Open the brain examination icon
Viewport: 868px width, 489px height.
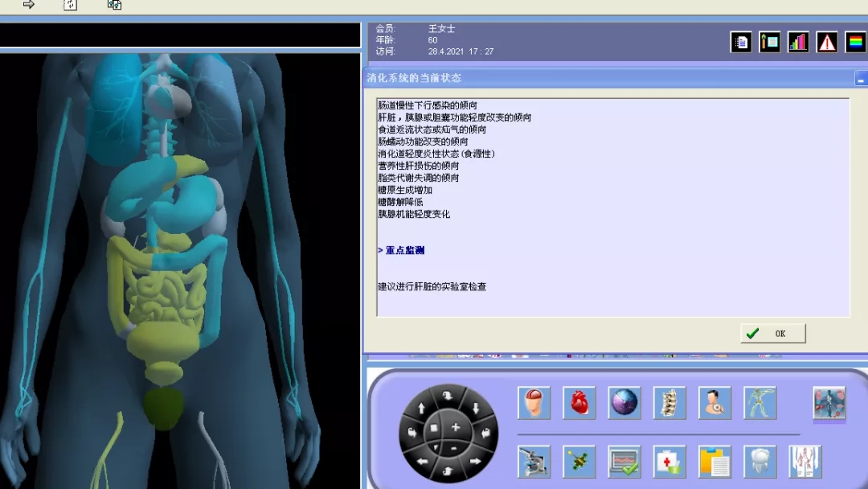(534, 402)
